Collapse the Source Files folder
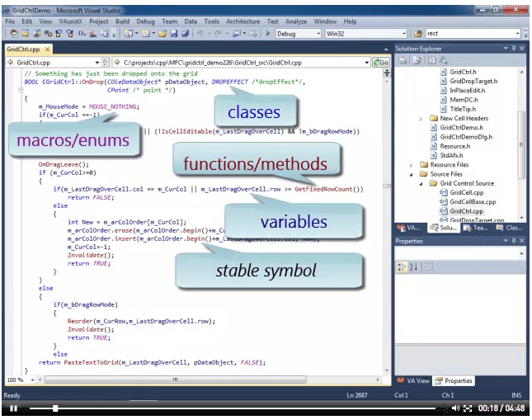 tap(412, 174)
